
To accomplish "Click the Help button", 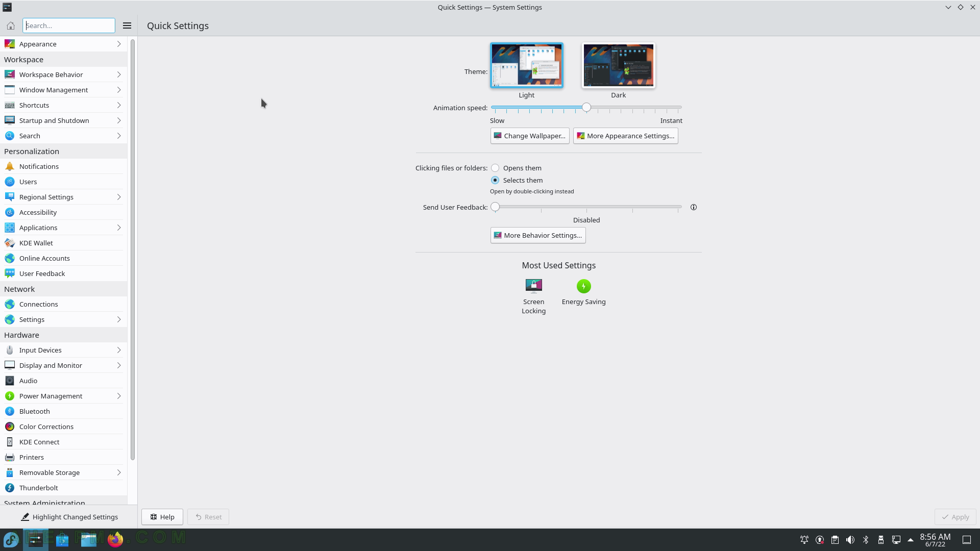I will [x=162, y=517].
